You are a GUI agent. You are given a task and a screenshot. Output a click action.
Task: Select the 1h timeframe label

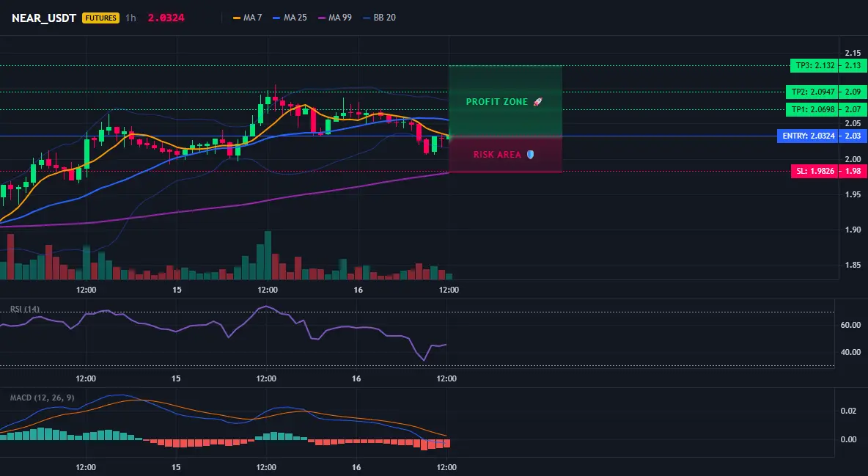(130, 18)
